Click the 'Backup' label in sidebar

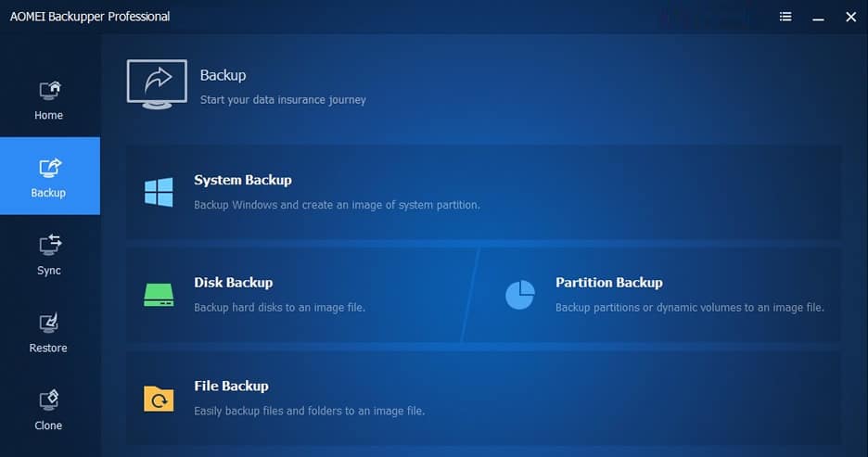pos(48,193)
